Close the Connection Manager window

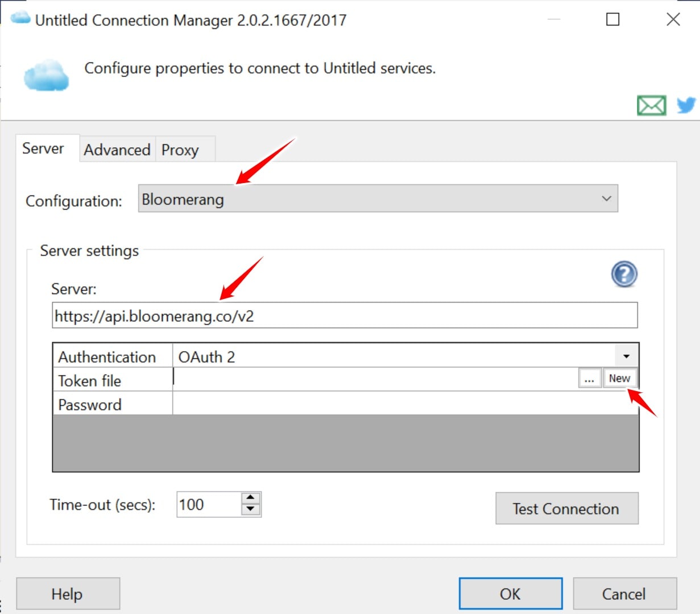click(673, 19)
